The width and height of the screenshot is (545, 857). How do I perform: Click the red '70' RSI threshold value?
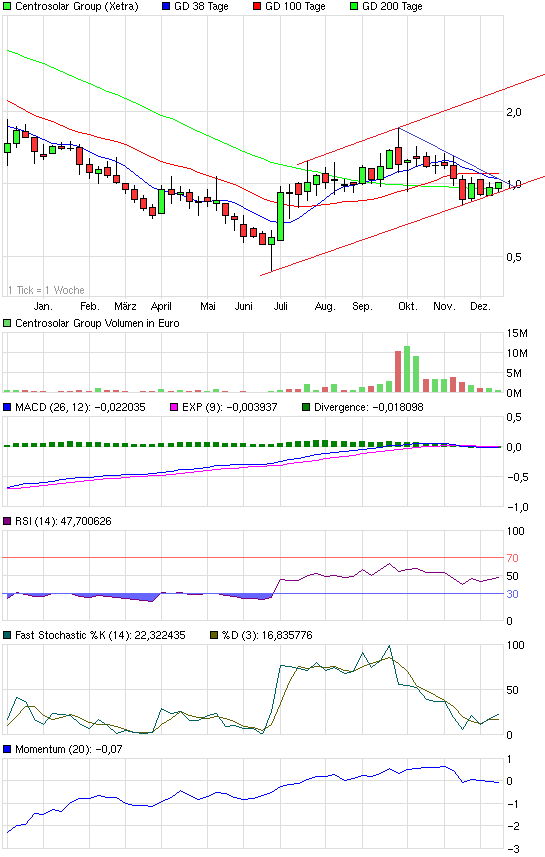[512, 558]
